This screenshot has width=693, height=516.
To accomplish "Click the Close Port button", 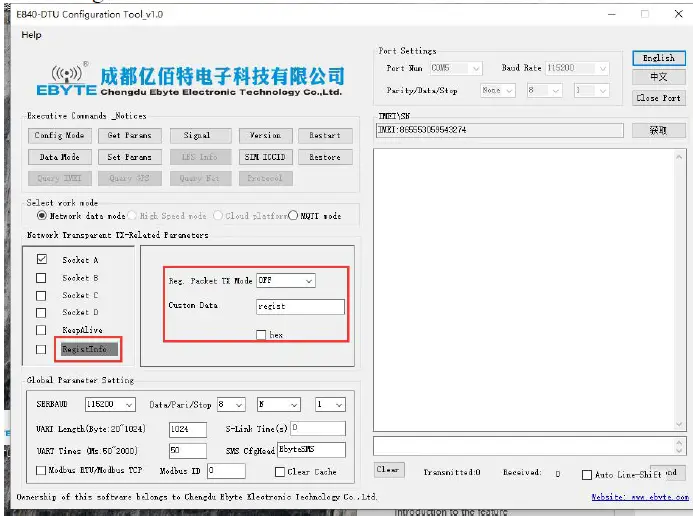I will [x=659, y=98].
